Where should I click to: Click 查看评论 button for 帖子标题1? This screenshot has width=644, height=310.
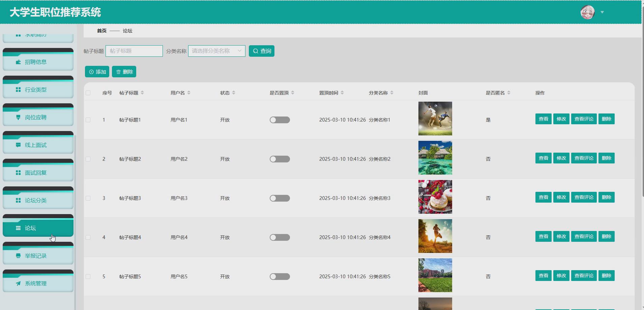584,119
